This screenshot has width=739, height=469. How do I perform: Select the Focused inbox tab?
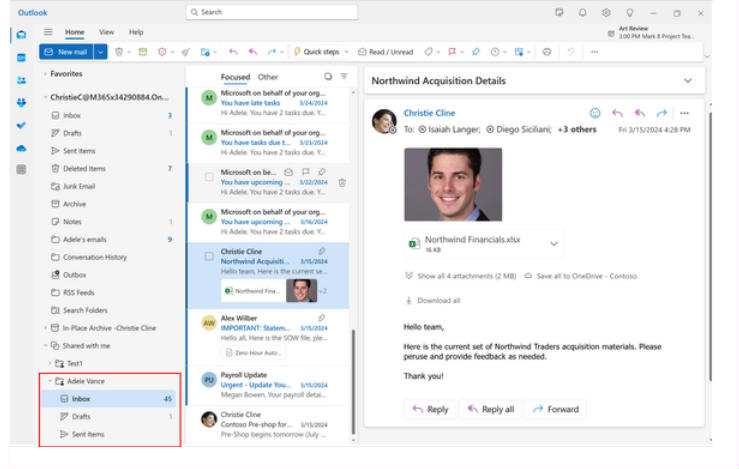coord(235,77)
